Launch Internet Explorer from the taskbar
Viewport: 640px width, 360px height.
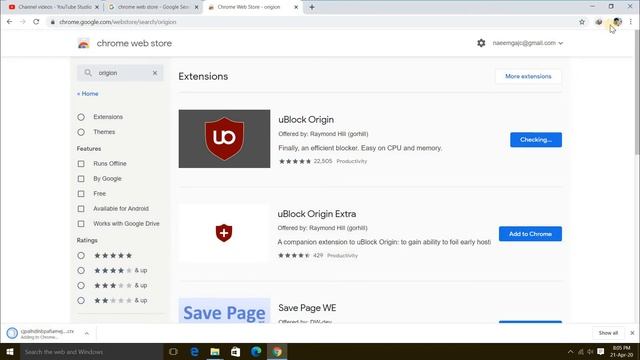point(194,351)
